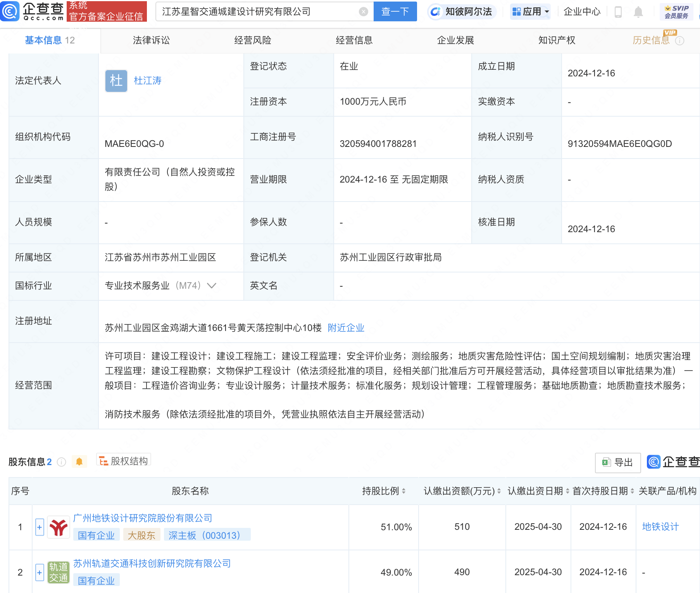Switch to 经营风险 tab
The image size is (700, 593).
click(253, 40)
